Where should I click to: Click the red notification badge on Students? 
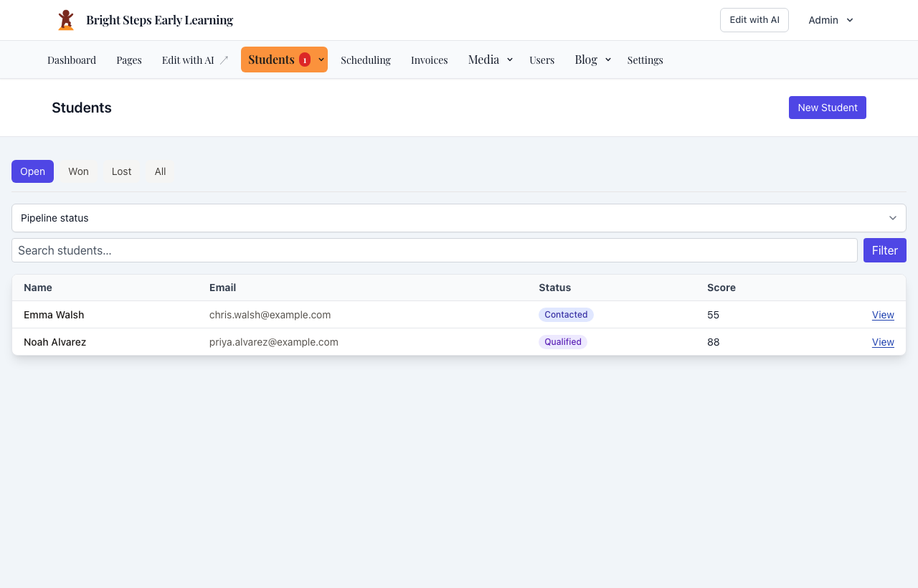pos(305,60)
